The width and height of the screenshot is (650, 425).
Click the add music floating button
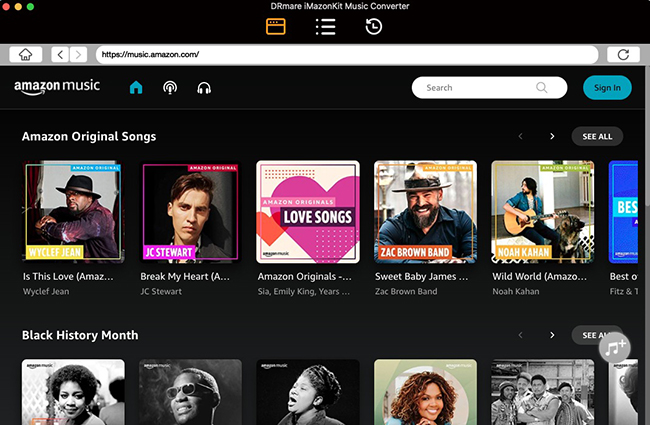[x=612, y=347]
